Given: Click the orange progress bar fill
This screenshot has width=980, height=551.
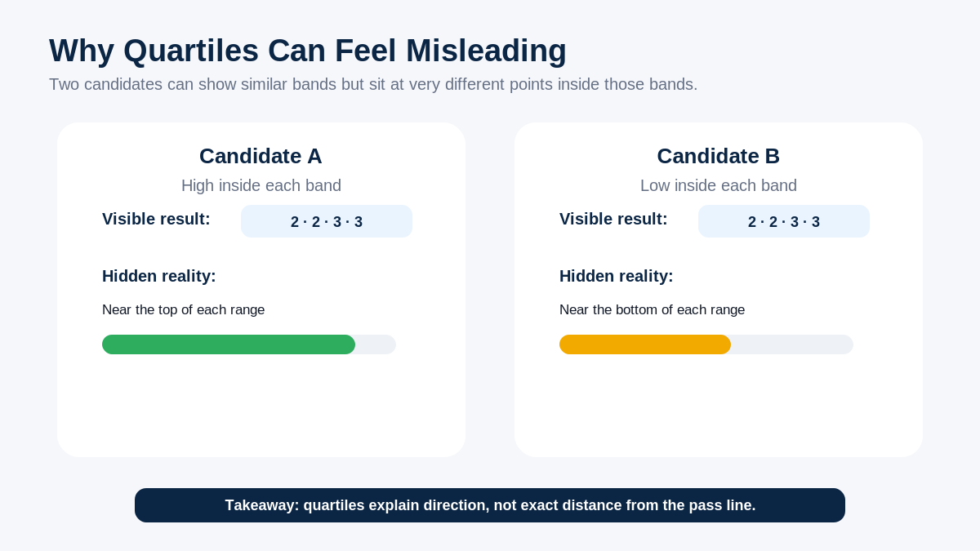Looking at the screenshot, I should (x=645, y=344).
